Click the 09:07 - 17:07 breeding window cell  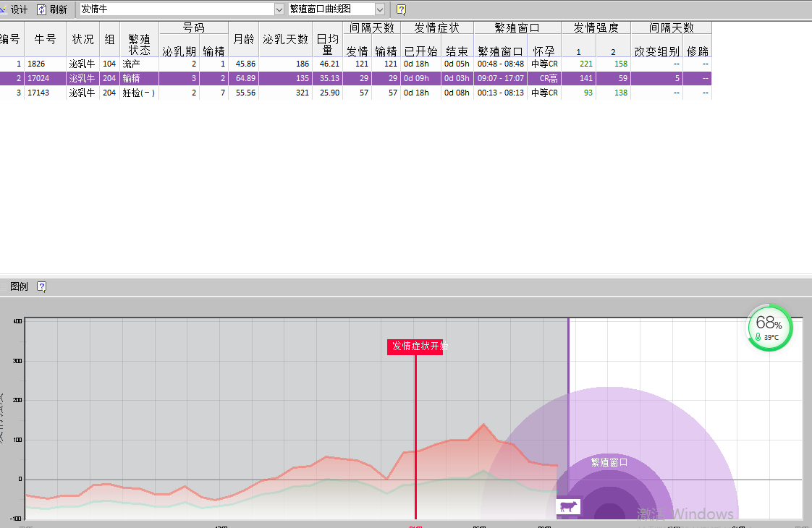(500, 78)
